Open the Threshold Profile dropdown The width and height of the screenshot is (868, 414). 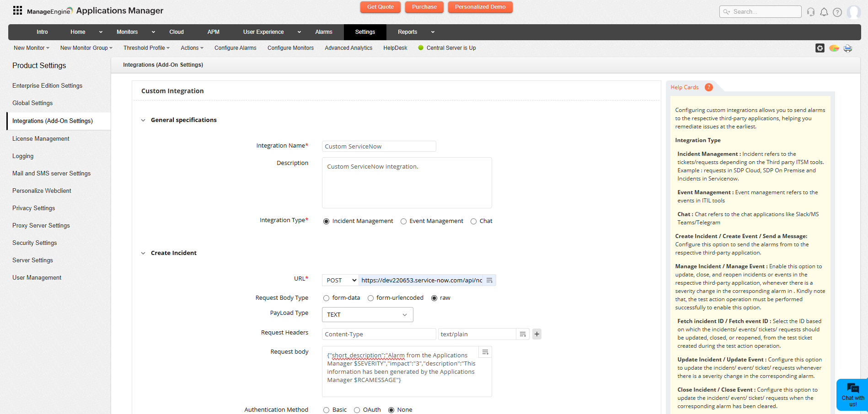click(x=146, y=48)
